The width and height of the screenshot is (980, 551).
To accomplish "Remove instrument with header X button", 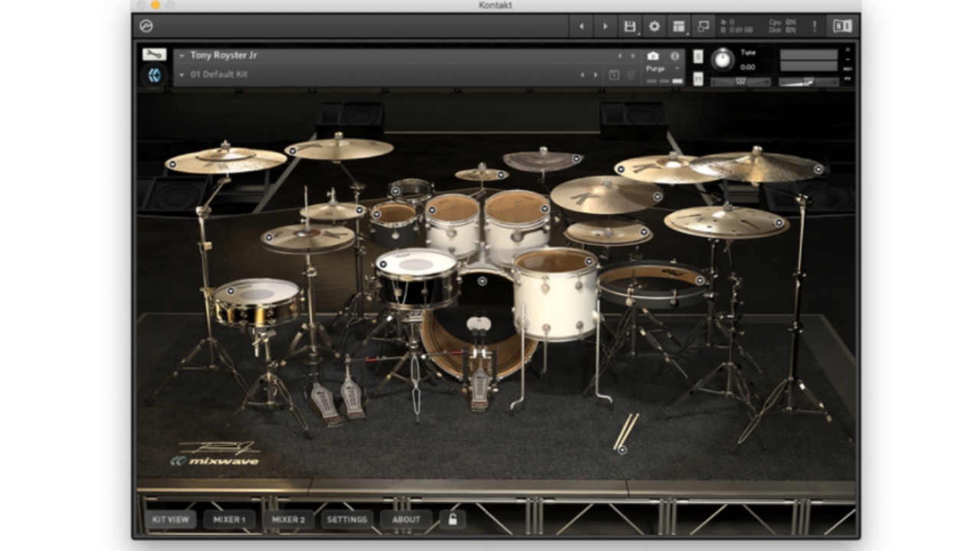I will point(848,50).
